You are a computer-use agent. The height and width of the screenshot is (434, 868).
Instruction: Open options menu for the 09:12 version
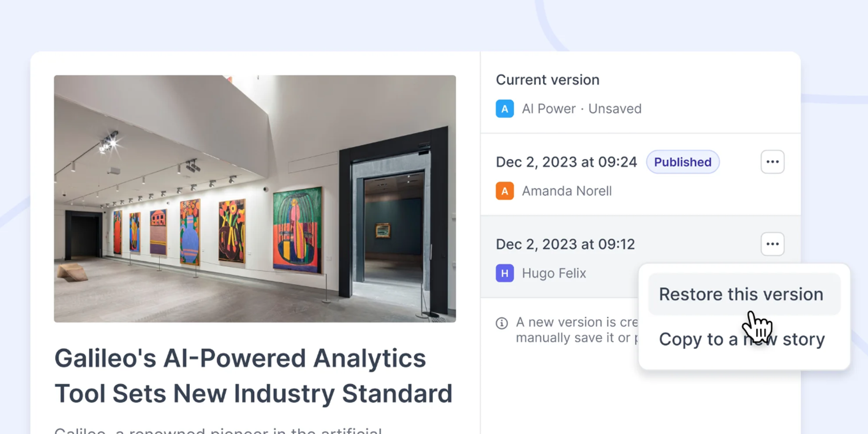click(x=772, y=244)
